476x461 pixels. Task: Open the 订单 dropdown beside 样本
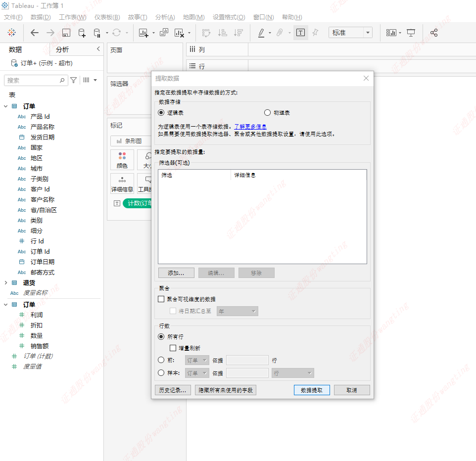tap(197, 373)
